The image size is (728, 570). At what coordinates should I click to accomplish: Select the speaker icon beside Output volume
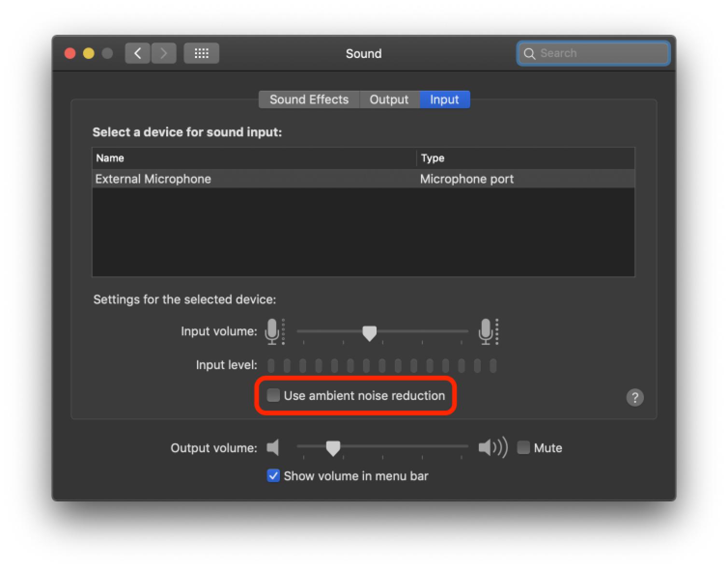point(273,447)
